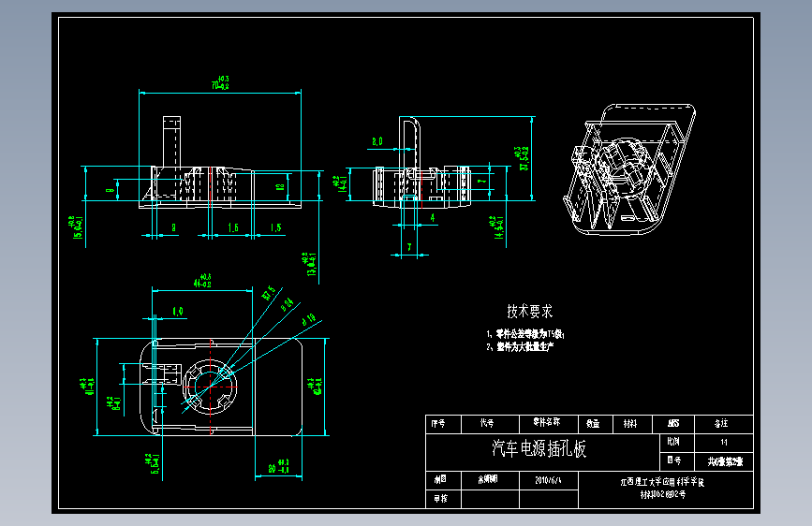Click the 代号 header cell
The width and height of the screenshot is (812, 526).
point(490,424)
